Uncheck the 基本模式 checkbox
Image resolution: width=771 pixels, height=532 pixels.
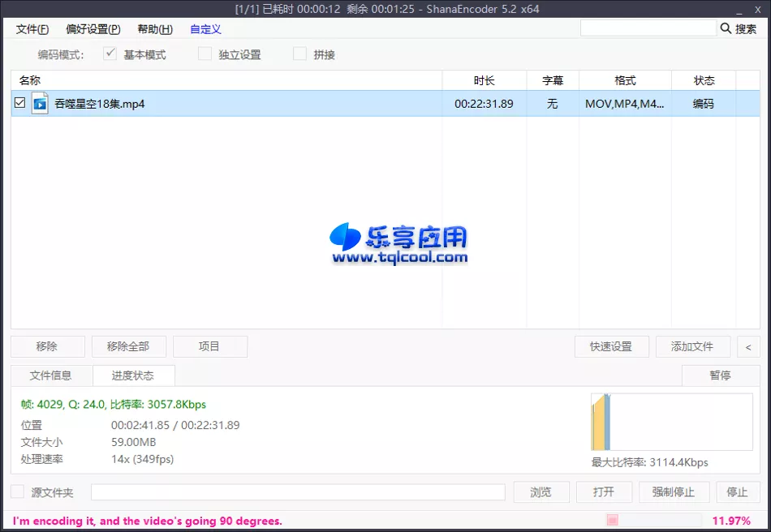tap(110, 54)
